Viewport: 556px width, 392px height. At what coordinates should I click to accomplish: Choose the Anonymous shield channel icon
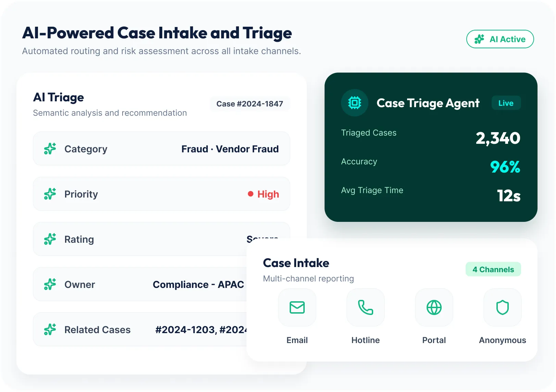[503, 307]
